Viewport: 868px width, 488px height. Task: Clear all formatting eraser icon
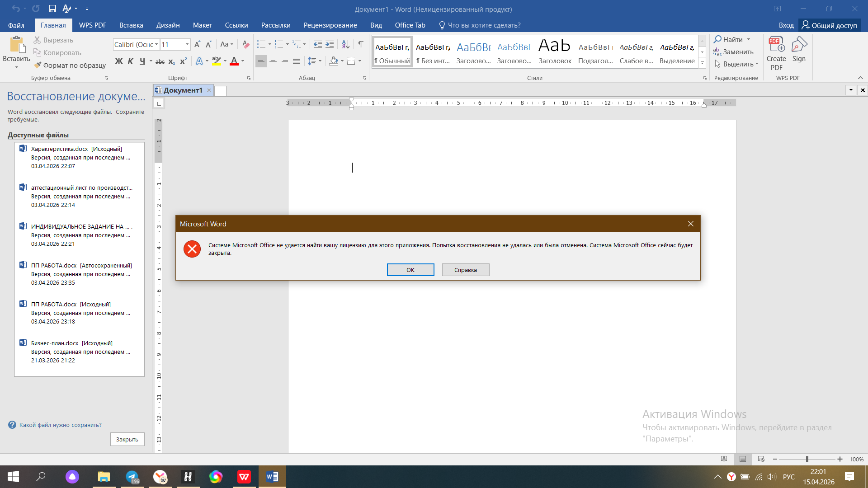tap(246, 44)
